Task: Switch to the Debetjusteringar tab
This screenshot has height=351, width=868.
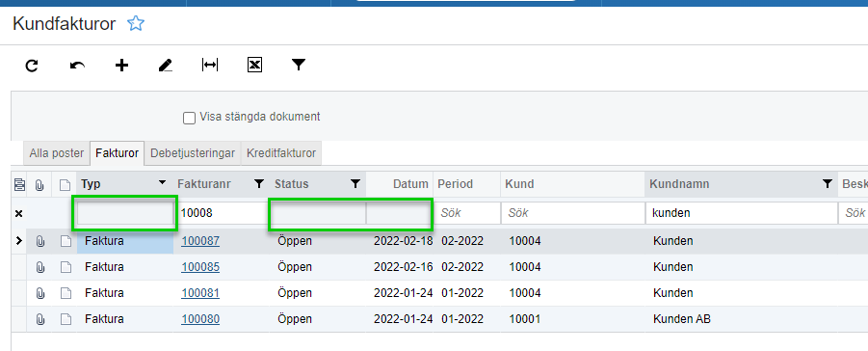Action: click(x=193, y=153)
